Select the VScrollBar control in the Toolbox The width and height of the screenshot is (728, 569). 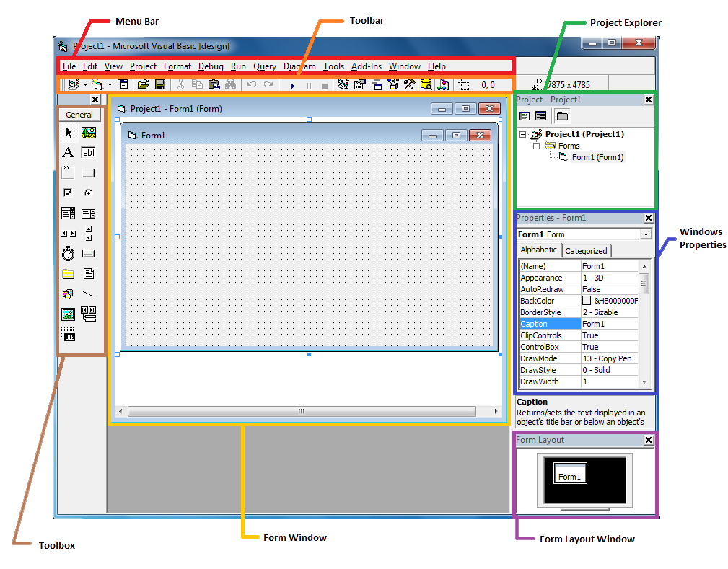(89, 234)
